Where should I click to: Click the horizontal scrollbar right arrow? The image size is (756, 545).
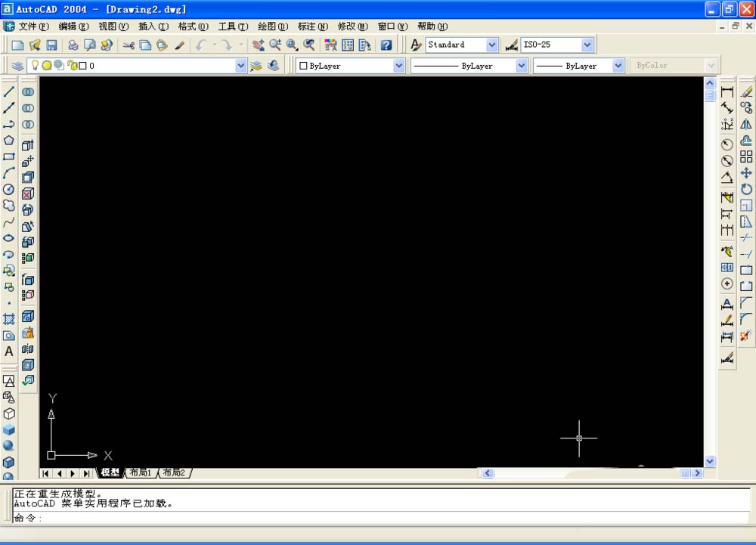[x=697, y=473]
